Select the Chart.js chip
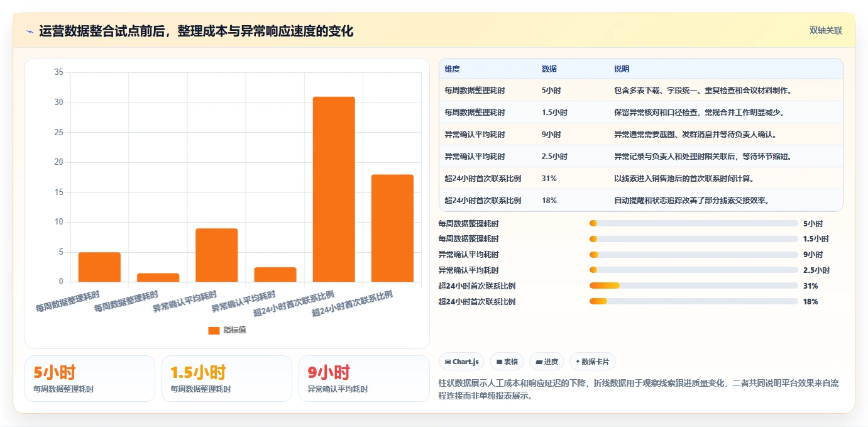Screen dimensions: 868x427 (x=462, y=362)
